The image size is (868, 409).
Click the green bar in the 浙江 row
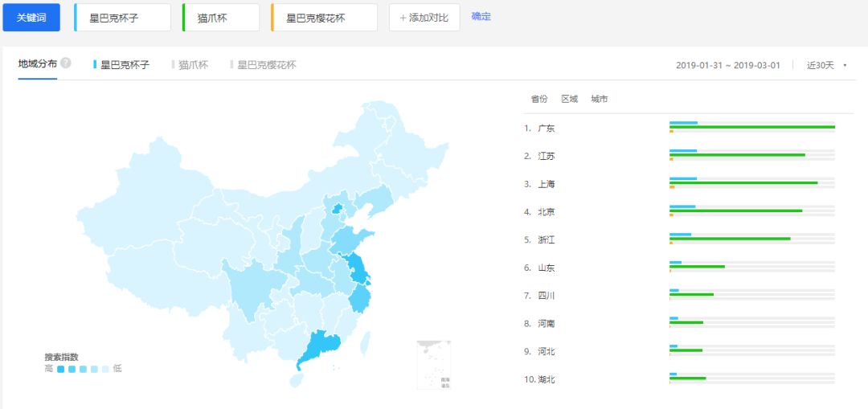point(730,239)
